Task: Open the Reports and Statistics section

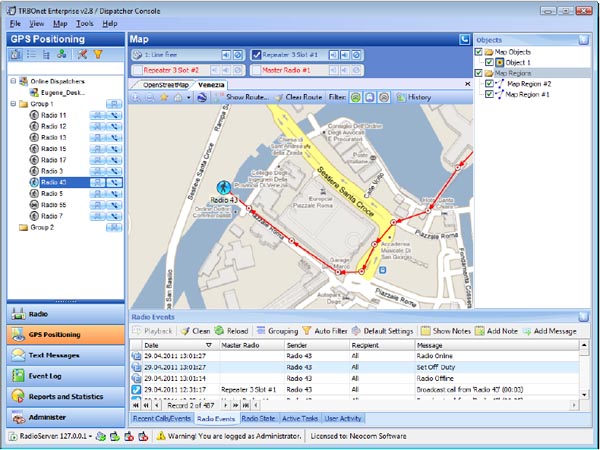Action: (65, 397)
